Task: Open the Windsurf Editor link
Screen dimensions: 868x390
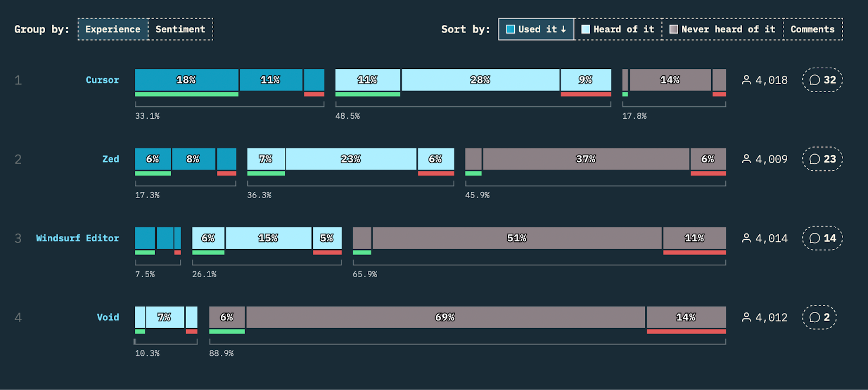Action: pos(78,238)
